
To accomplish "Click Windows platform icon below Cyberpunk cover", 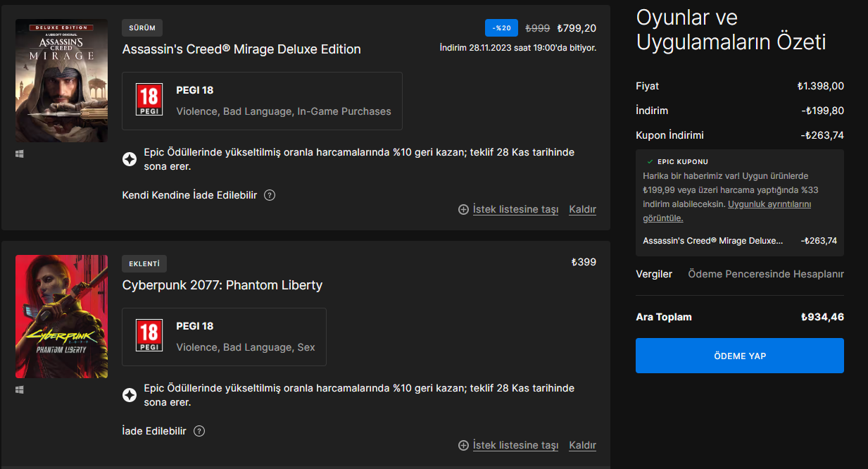I will click(20, 389).
